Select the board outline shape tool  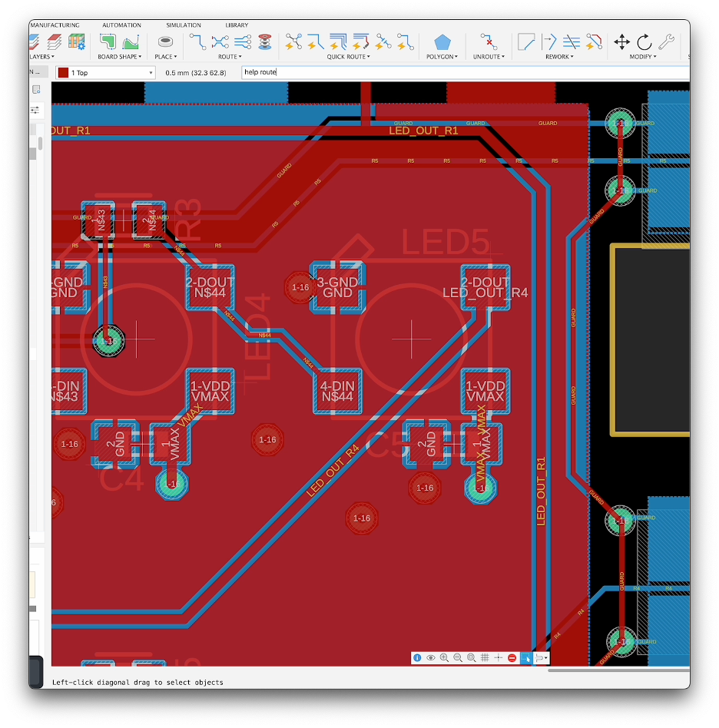108,41
